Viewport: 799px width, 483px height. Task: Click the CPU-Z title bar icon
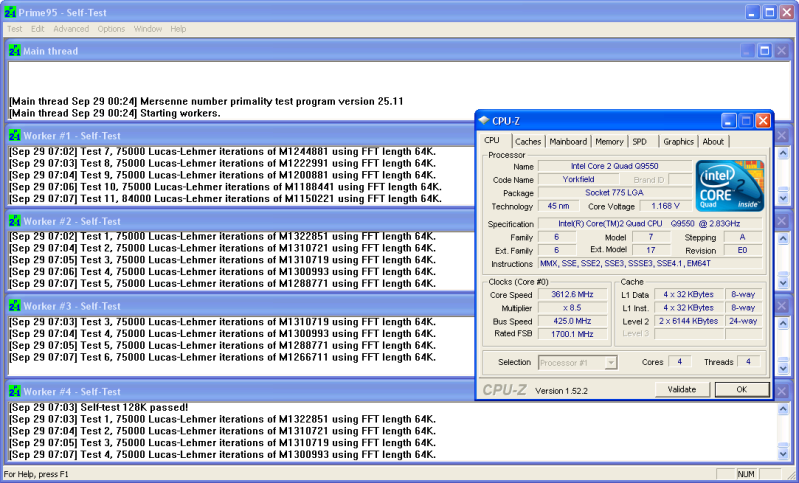[x=484, y=120]
